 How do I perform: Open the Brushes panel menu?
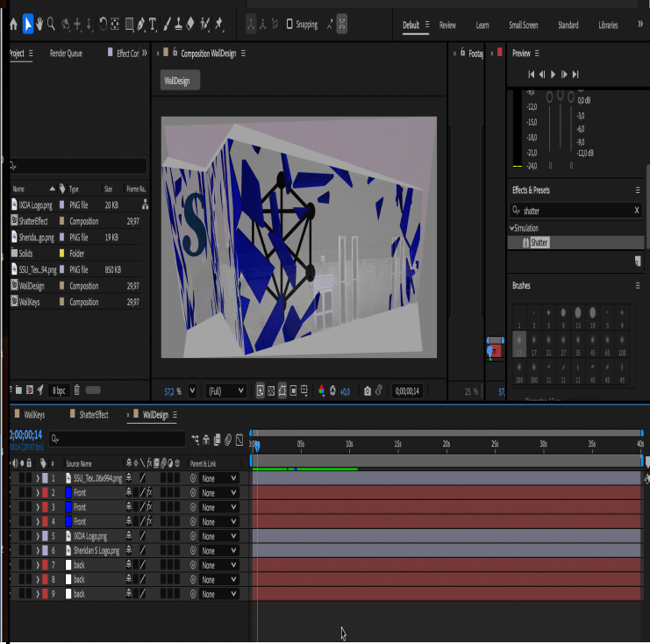coord(638,285)
